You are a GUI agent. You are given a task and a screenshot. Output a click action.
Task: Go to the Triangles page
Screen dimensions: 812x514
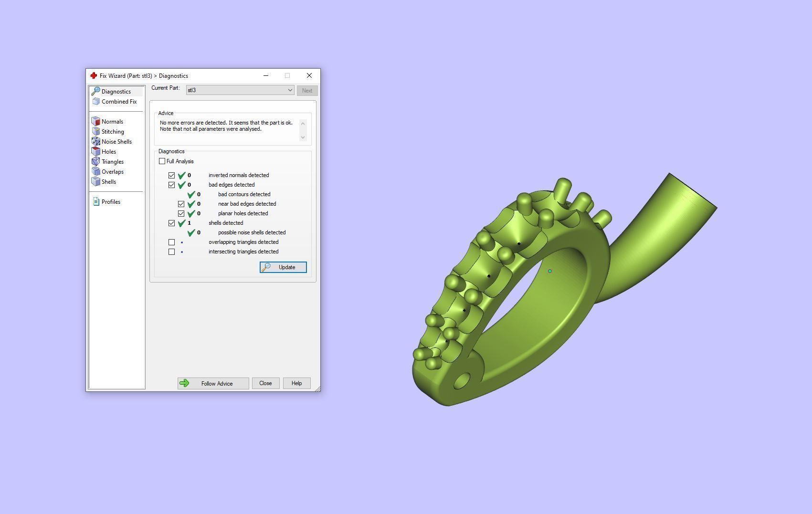tap(113, 161)
